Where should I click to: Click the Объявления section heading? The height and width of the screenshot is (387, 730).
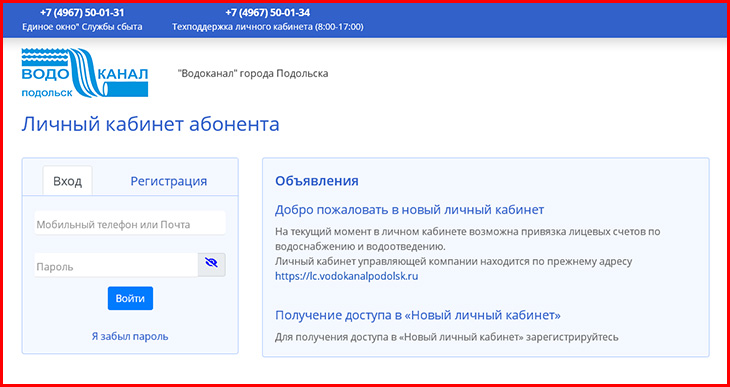[x=317, y=181]
